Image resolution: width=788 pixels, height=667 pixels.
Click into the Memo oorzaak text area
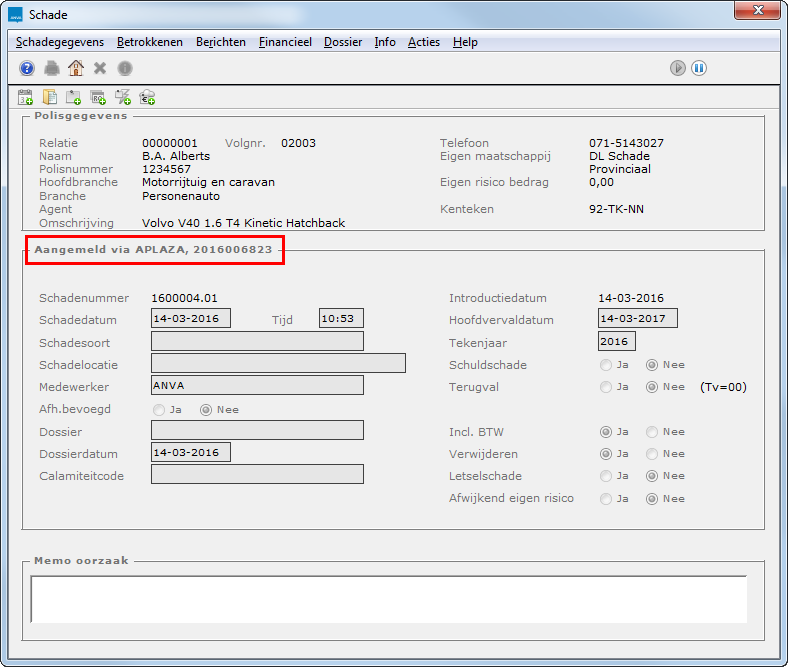[389, 599]
